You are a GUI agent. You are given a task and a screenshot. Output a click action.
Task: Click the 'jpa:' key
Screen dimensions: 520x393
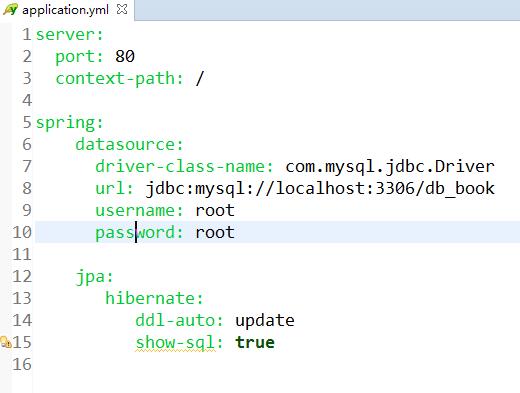click(x=95, y=277)
